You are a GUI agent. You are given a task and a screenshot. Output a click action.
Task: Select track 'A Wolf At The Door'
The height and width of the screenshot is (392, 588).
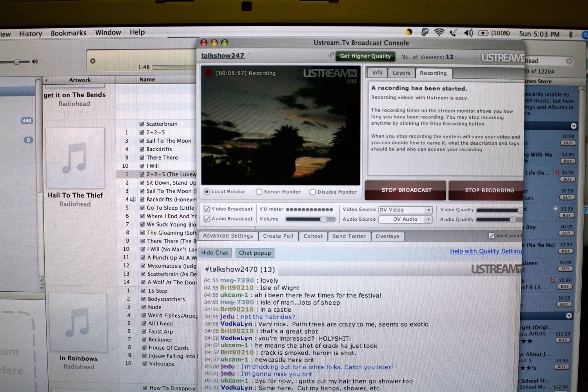(x=172, y=282)
